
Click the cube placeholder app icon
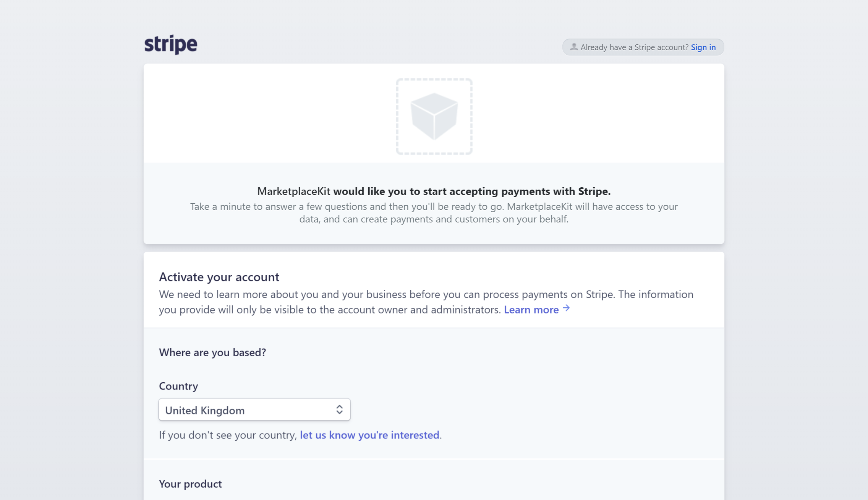[434, 116]
